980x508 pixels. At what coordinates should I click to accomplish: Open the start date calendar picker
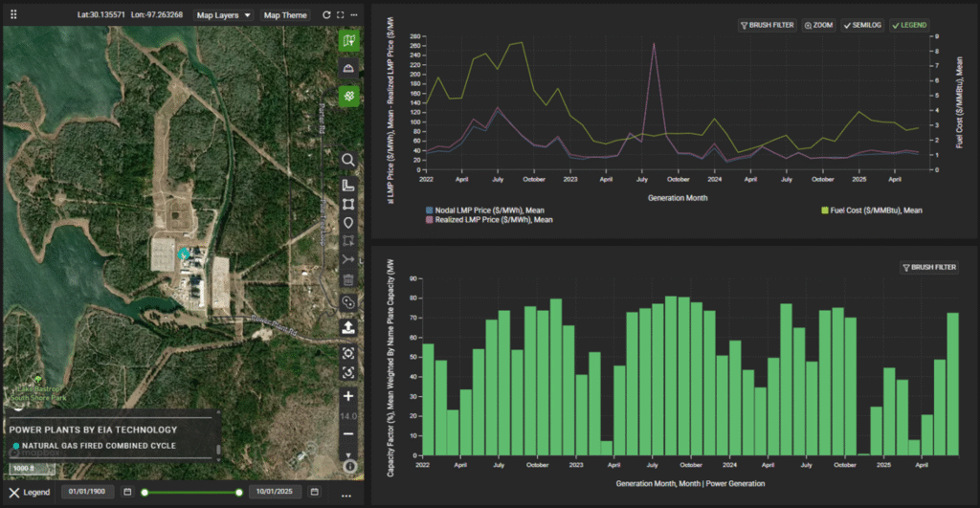tap(126, 492)
